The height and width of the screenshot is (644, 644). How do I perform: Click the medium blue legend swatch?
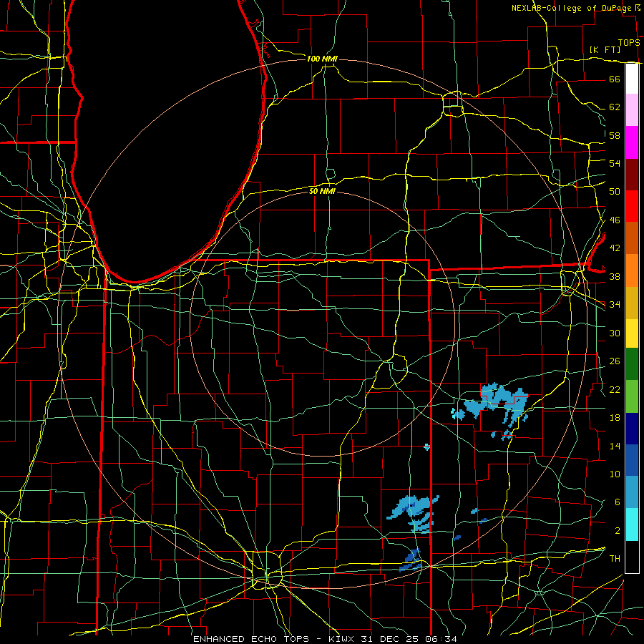[x=632, y=460]
